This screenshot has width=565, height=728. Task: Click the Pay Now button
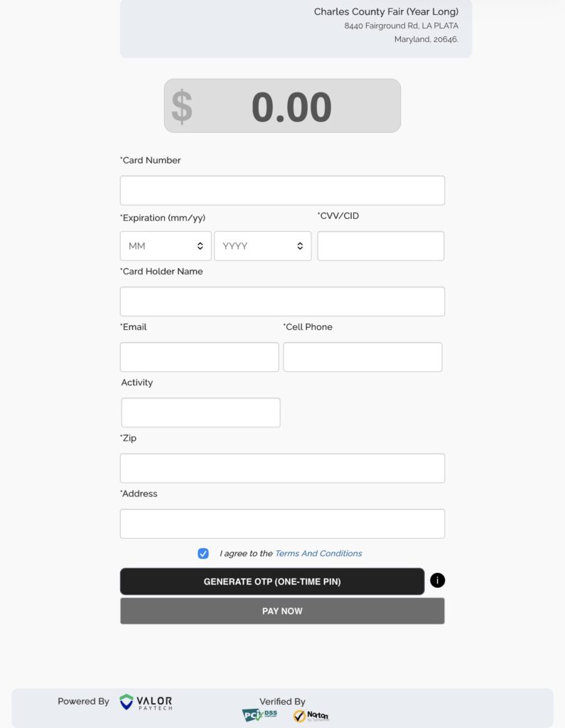[282, 611]
